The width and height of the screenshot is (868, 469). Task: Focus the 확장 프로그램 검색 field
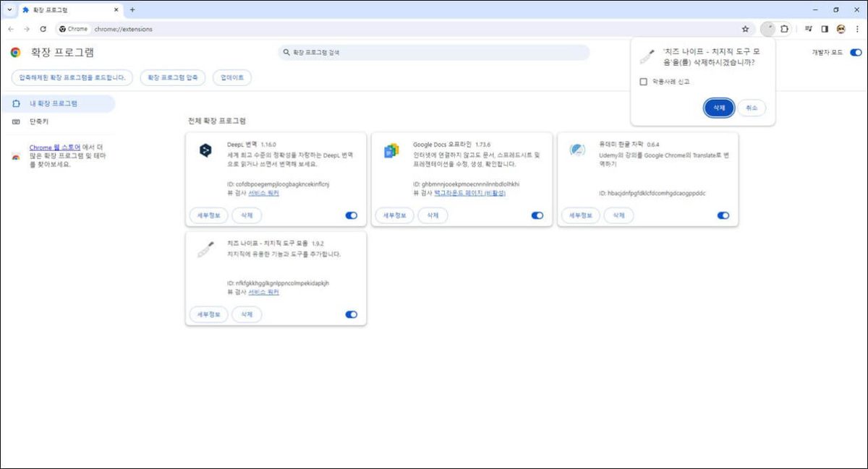click(434, 53)
